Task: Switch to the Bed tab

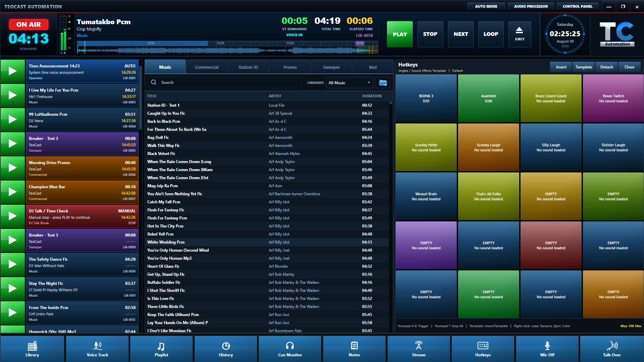Action: 373,67
